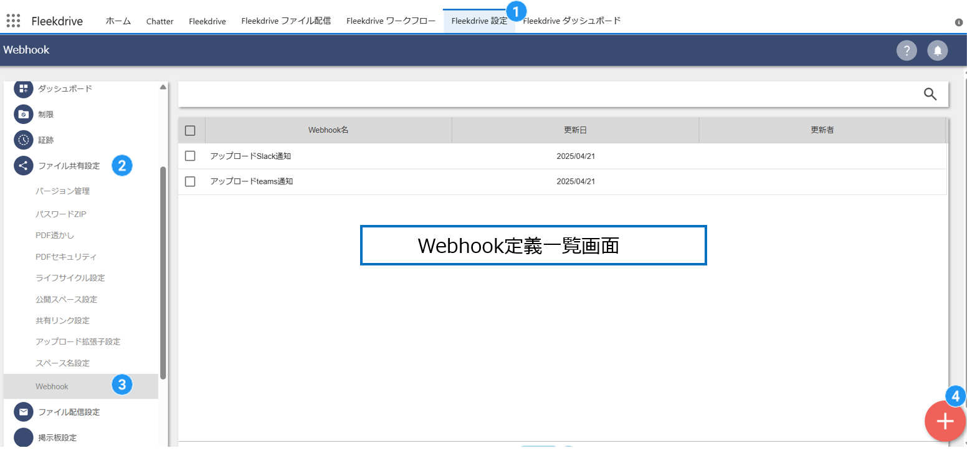The image size is (980, 453).
Task: Toggle the select-all checkbox in table header
Action: 191,131
